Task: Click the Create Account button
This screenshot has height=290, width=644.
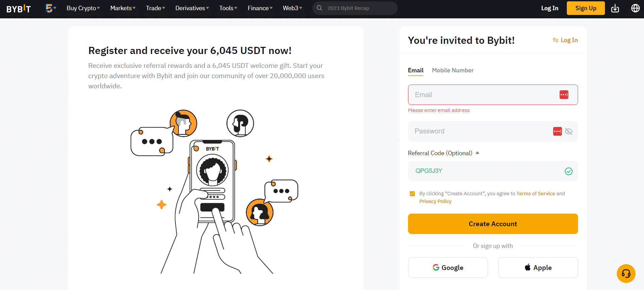Action: point(493,224)
